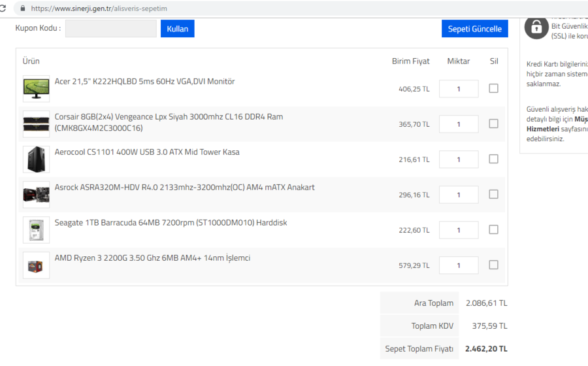Click quantity field for Acer monitor
This screenshot has height=366, width=588.
click(459, 89)
